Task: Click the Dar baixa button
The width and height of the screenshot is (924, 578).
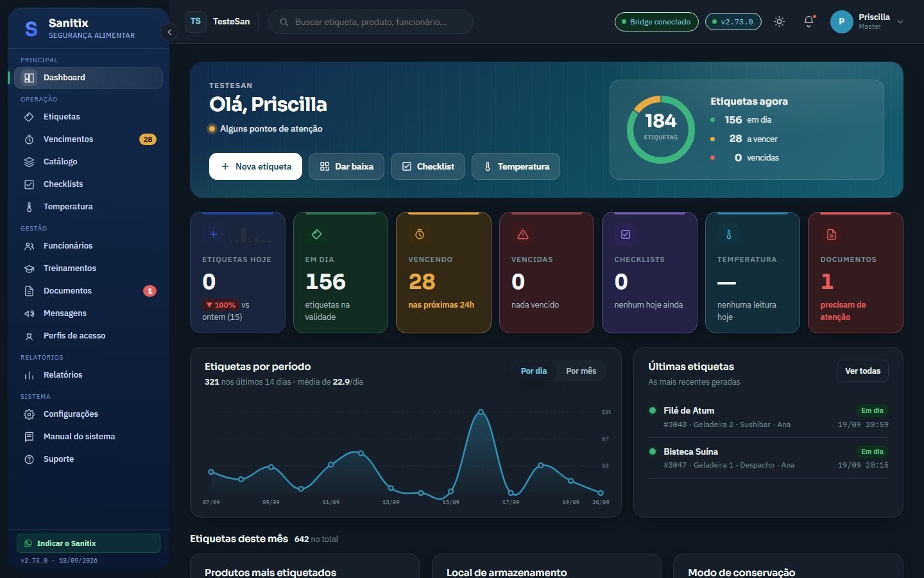Action: coord(346,166)
